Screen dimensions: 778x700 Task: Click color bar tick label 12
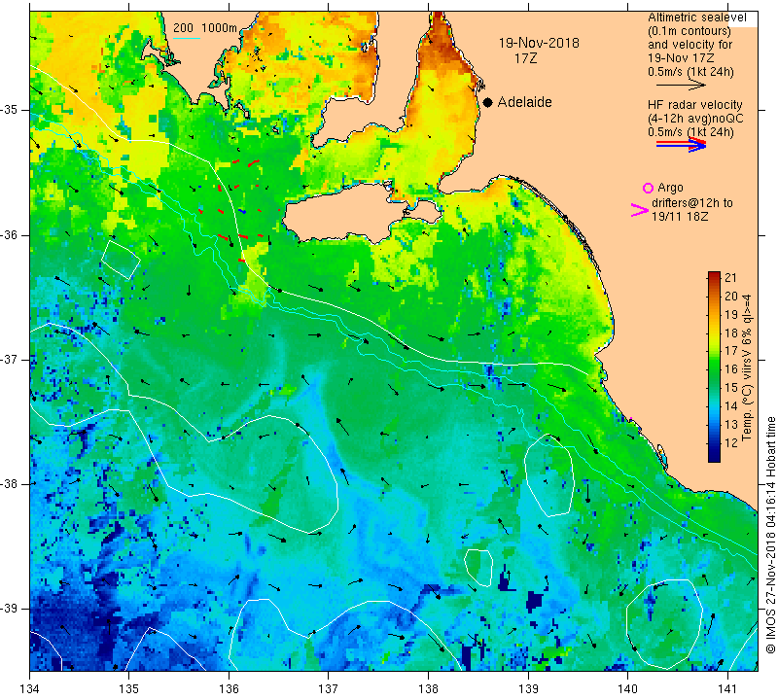[x=731, y=443]
